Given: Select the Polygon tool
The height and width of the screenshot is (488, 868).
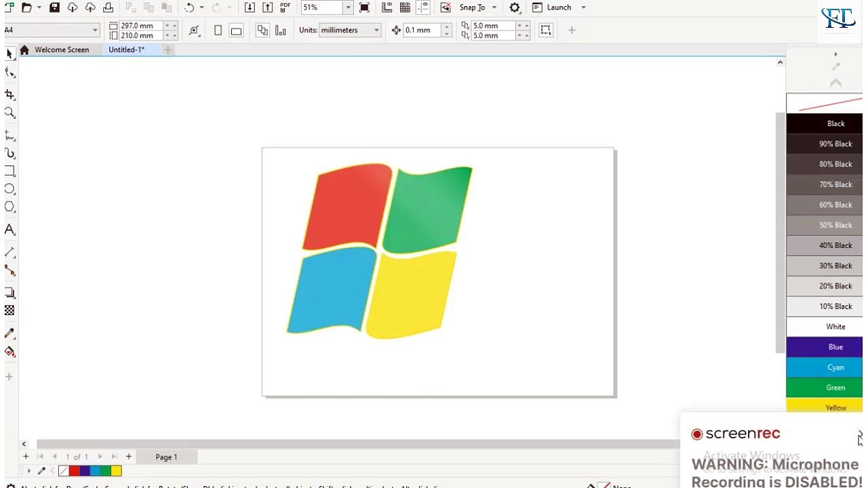Looking at the screenshot, I should (9, 207).
